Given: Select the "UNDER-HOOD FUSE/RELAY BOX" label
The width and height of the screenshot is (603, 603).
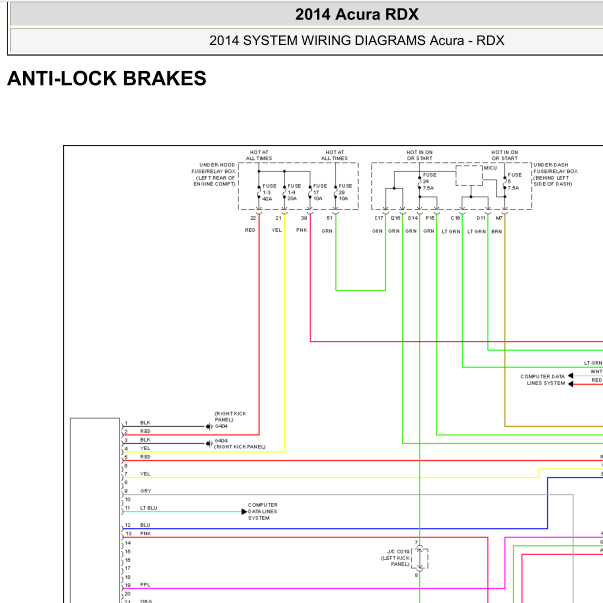Looking at the screenshot, I should [214, 174].
